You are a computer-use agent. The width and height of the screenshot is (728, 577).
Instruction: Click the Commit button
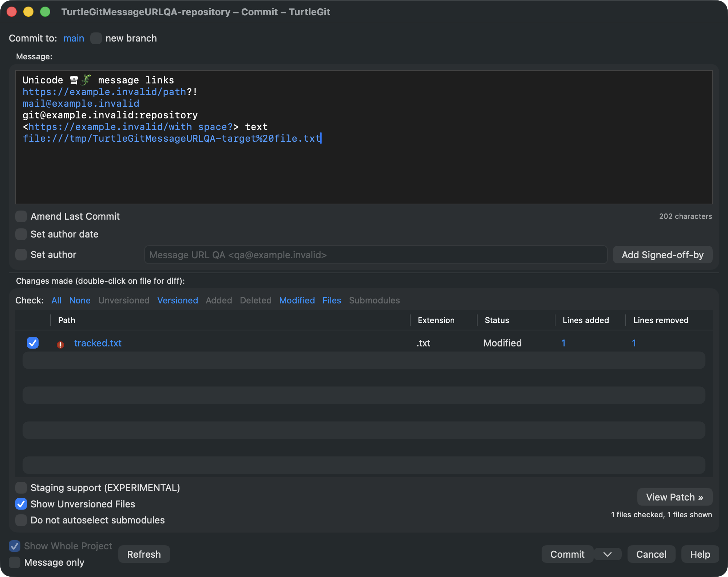pyautogui.click(x=567, y=554)
